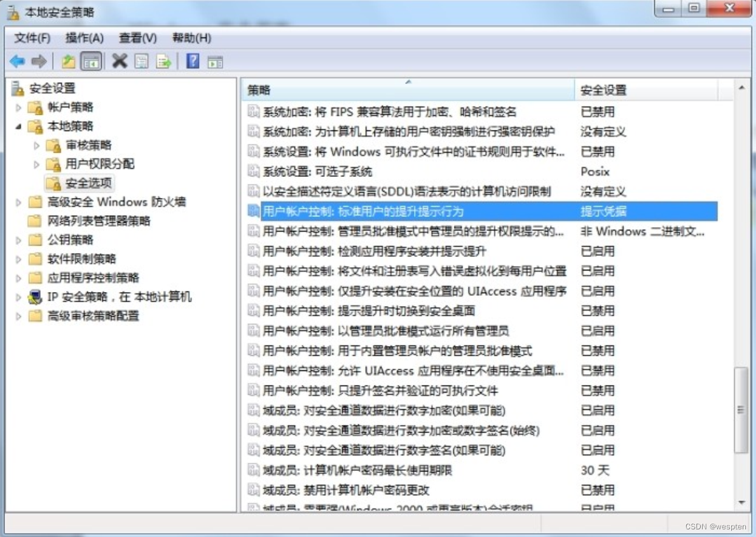Click the 公钥策略 folder icon
This screenshot has width=756, height=537.
[x=35, y=240]
